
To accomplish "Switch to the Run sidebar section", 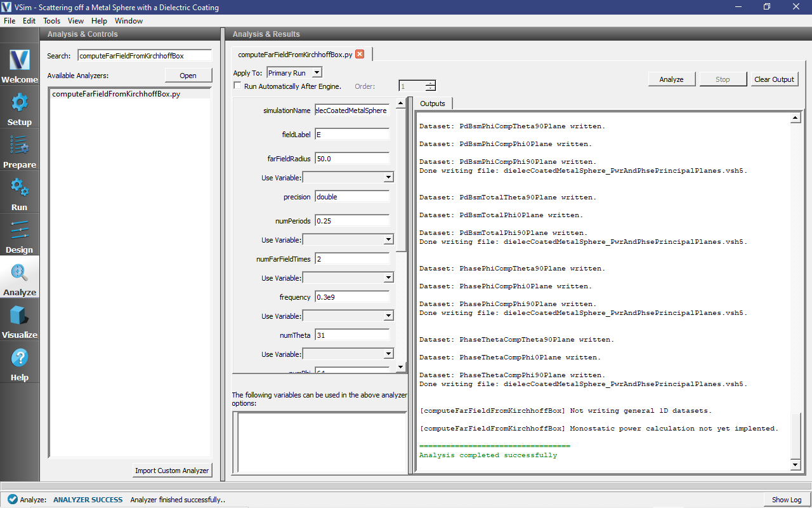I will pos(19,192).
